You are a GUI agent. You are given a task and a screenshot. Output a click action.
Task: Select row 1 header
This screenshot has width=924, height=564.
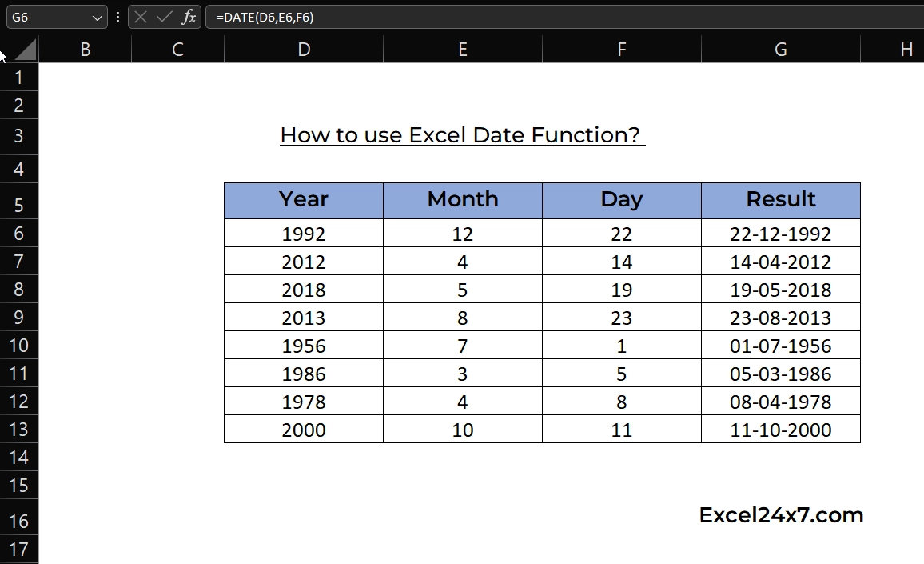(x=19, y=78)
